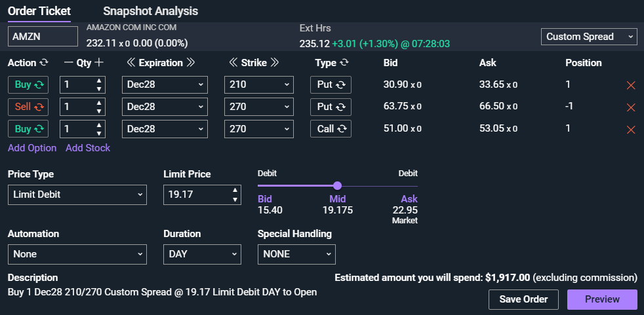Move Strike down with the left double-chevron

tap(233, 63)
